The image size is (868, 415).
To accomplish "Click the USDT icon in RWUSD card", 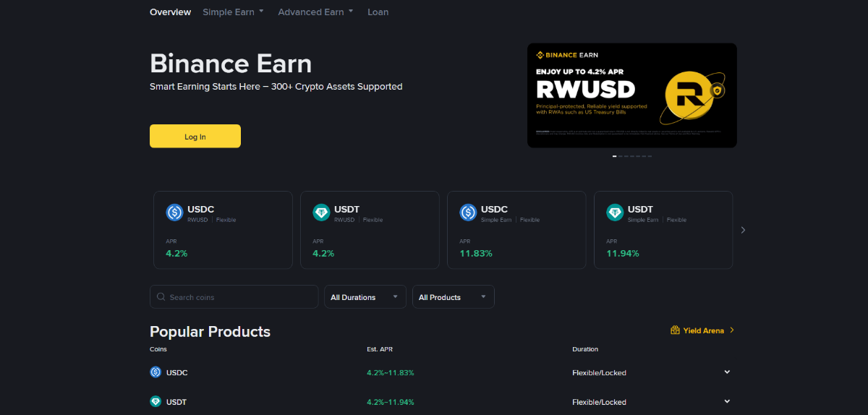I will [321, 213].
